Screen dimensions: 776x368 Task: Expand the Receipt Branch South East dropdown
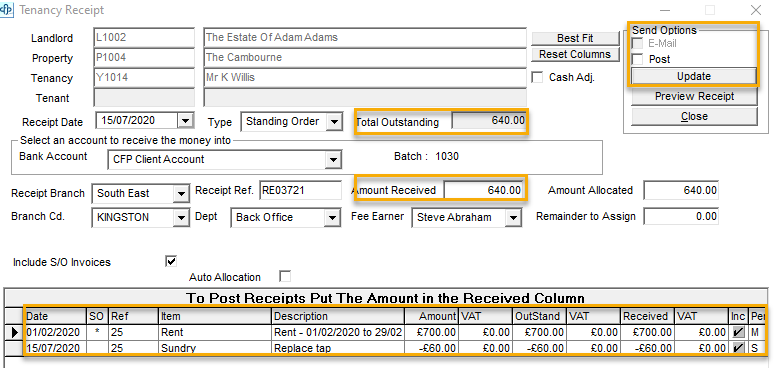182,193
